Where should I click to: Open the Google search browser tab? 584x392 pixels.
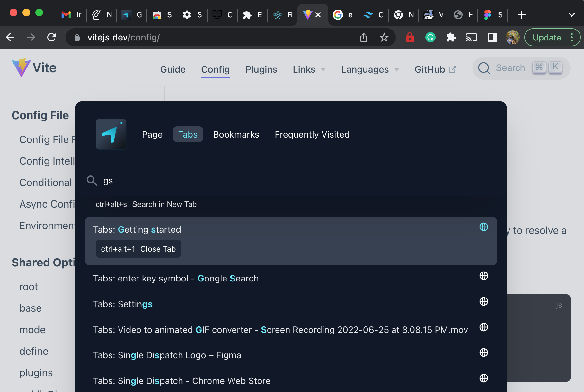[x=343, y=15]
